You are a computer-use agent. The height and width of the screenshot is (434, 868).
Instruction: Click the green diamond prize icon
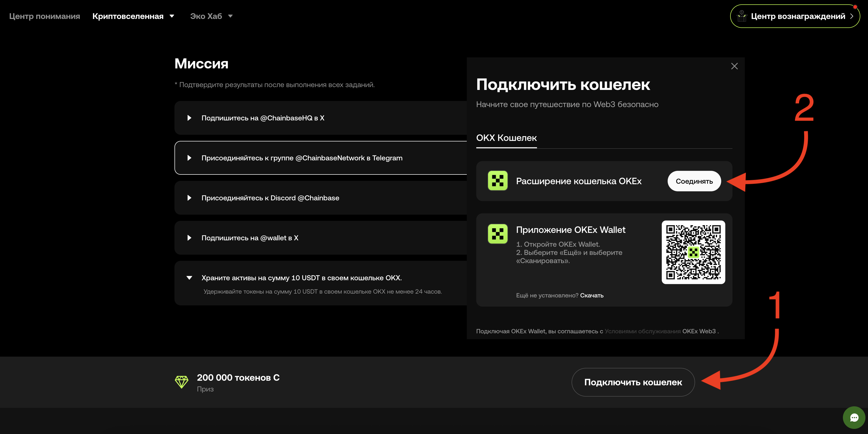point(182,382)
